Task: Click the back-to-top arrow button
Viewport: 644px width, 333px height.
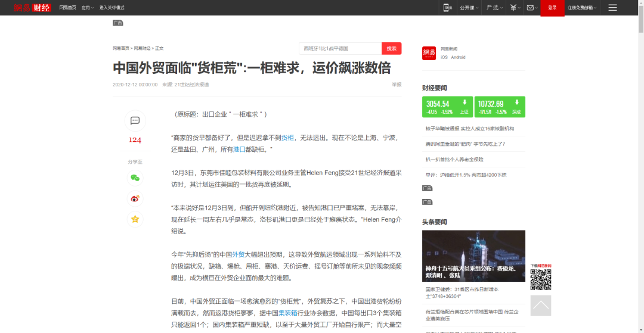Action: coord(540,306)
